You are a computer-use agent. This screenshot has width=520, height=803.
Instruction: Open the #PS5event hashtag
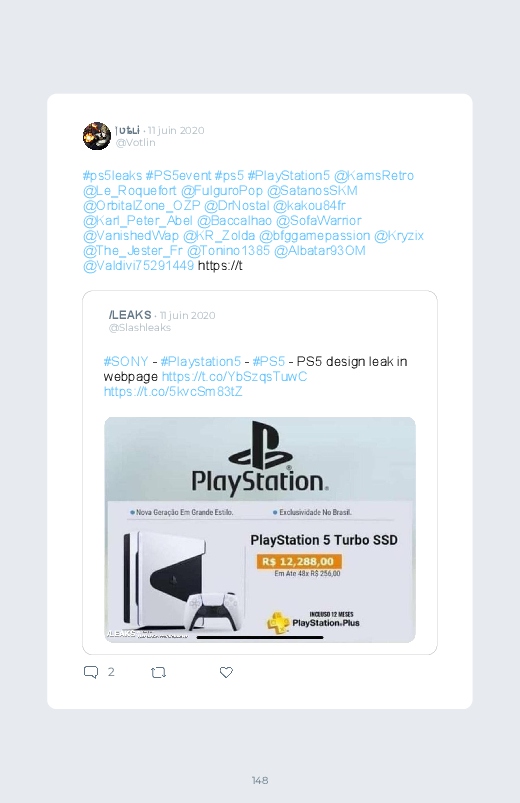pyautogui.click(x=178, y=176)
